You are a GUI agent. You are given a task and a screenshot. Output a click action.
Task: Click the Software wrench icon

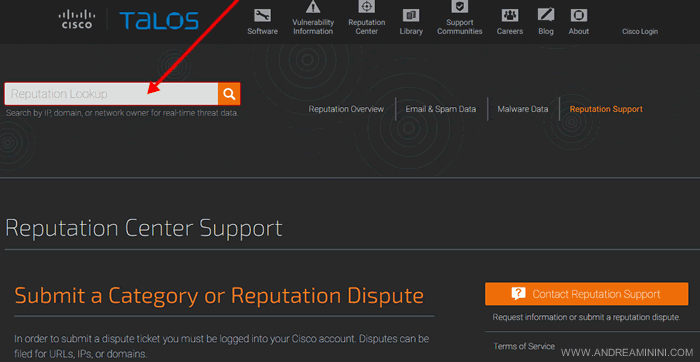click(262, 16)
